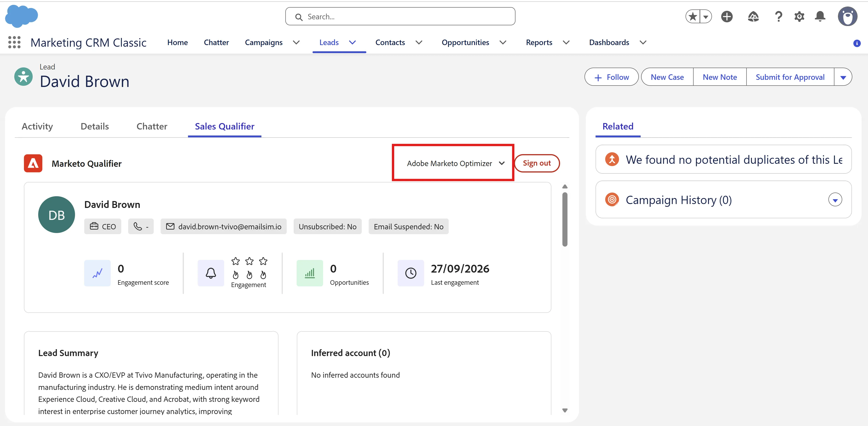868x426 pixels.
Task: Open the Setup gear icon
Action: click(x=799, y=17)
